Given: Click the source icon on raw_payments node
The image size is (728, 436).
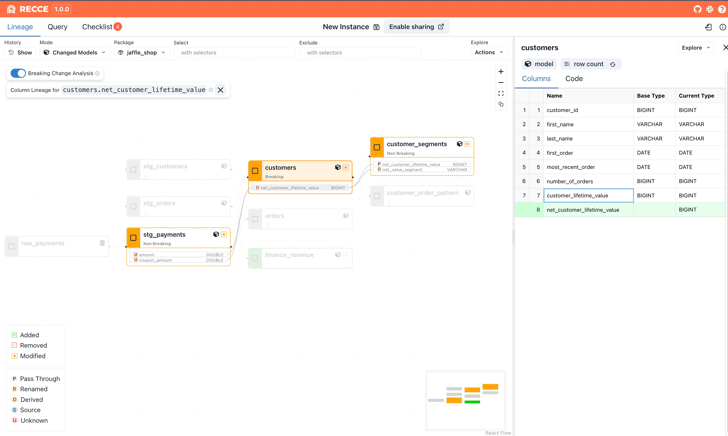Looking at the screenshot, I should click(x=102, y=243).
